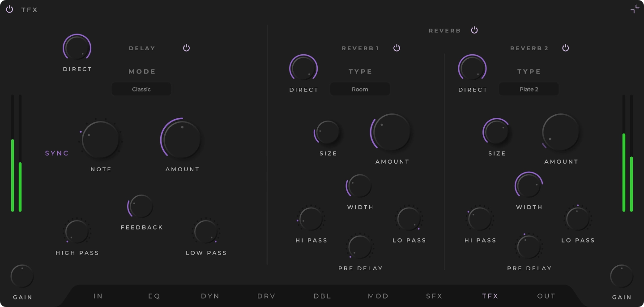Toggle the Reverb 1 power button

click(x=397, y=48)
